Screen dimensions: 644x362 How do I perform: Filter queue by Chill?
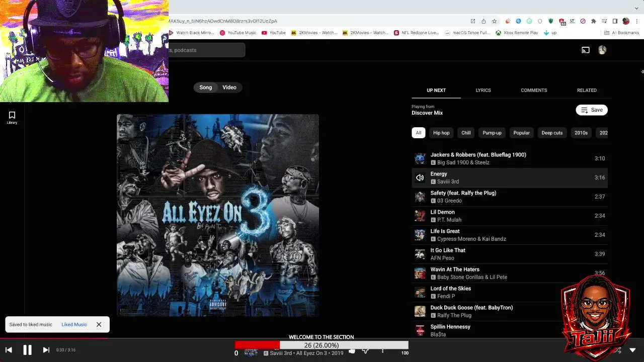tap(466, 133)
